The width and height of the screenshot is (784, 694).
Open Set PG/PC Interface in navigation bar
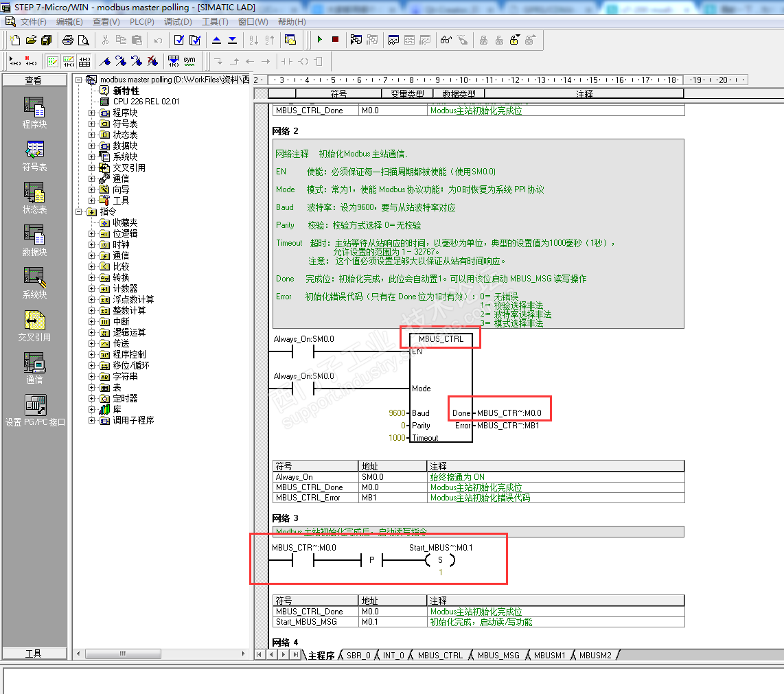[x=35, y=410]
